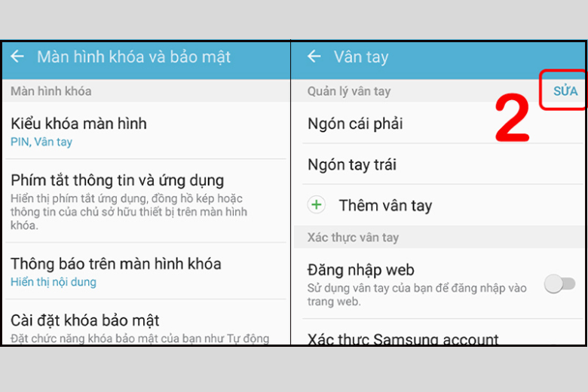Click the blue PIN, Vân tay subtitle
The height and width of the screenshot is (392, 588).
pyautogui.click(x=41, y=142)
